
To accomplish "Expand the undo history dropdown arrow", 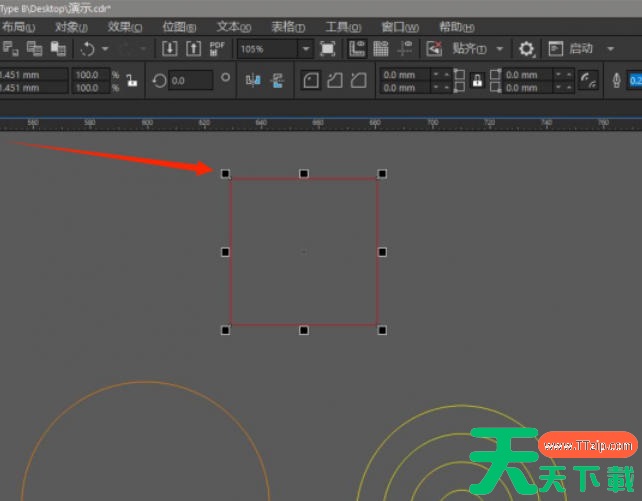I will [x=105, y=48].
